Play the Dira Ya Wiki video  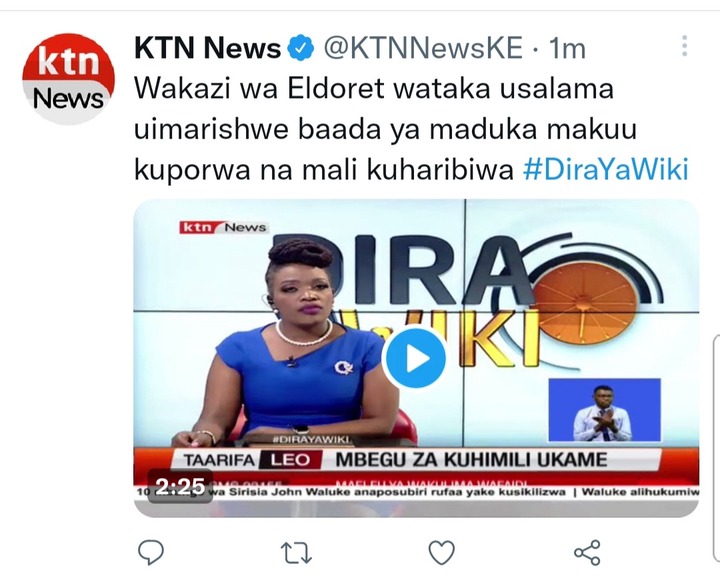(x=414, y=358)
